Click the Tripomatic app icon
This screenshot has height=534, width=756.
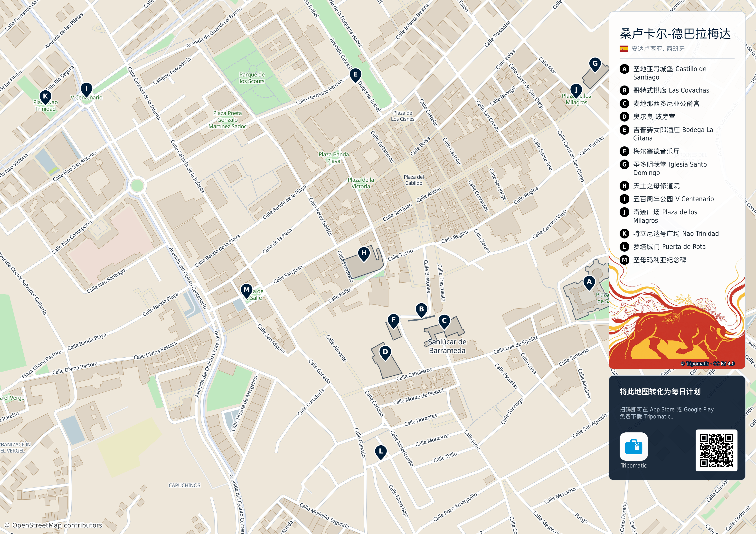point(633,446)
